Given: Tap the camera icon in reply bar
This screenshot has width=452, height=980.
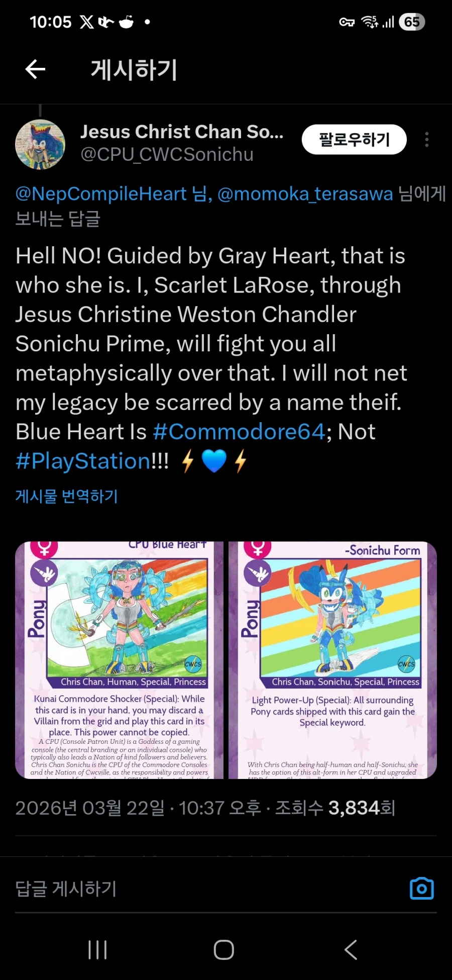Looking at the screenshot, I should tap(422, 889).
